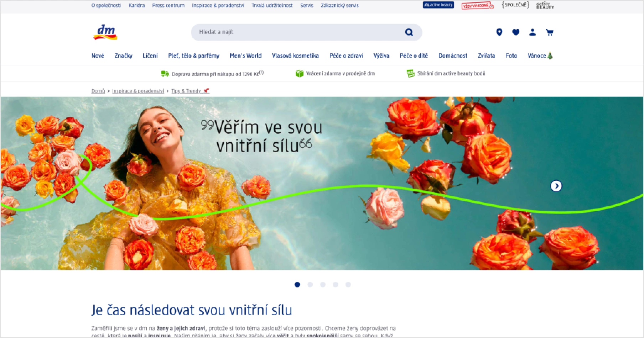Open the Vlasová kosmetika menu
Viewport: 644px width, 338px height.
(295, 56)
